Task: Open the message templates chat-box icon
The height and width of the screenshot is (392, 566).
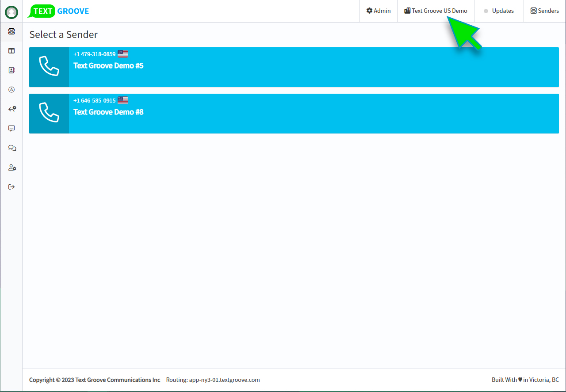Action: point(11,129)
